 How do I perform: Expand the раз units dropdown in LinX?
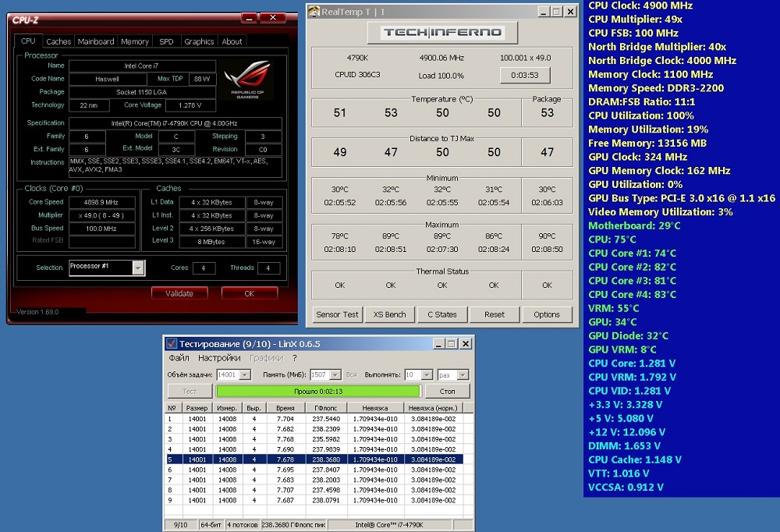[463, 374]
